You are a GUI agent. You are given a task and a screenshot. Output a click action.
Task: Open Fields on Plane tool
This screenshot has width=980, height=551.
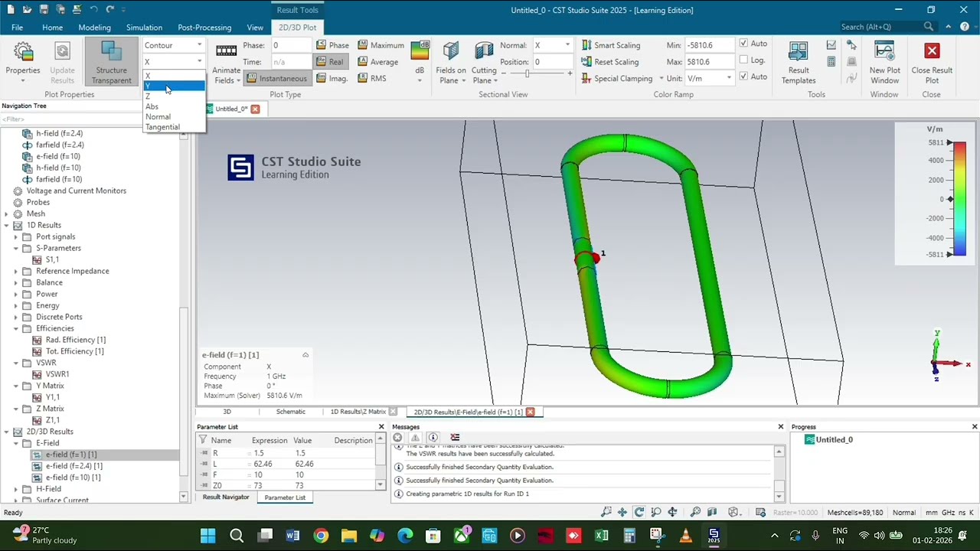click(x=451, y=63)
